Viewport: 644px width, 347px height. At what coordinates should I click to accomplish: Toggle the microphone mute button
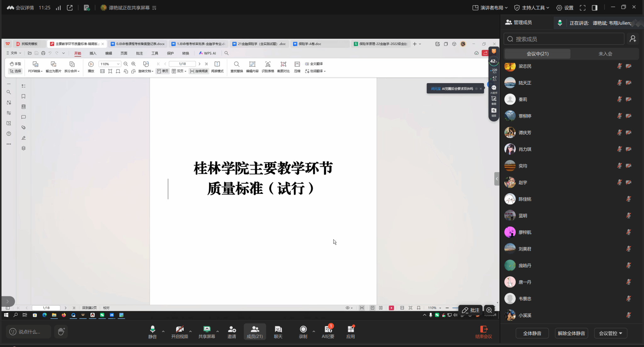tap(153, 329)
